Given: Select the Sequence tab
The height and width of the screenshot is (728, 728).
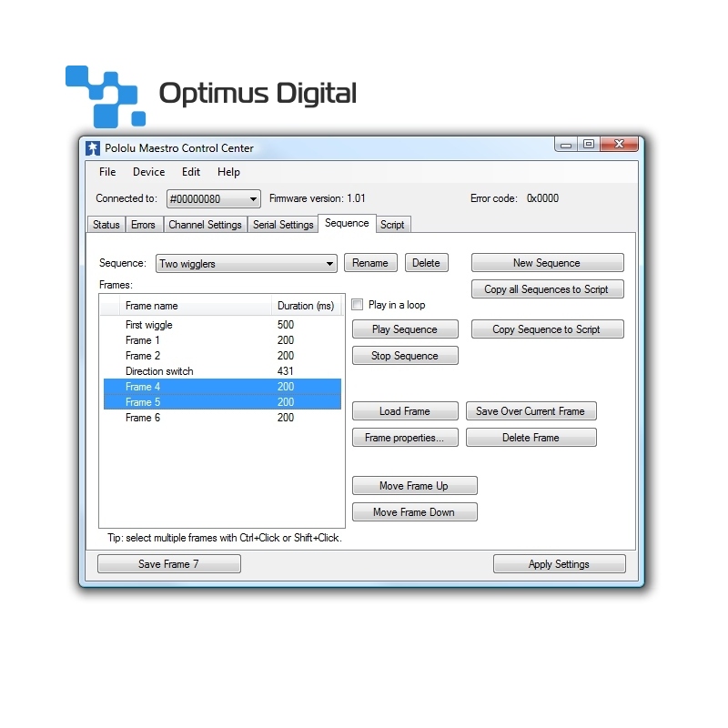Looking at the screenshot, I should [x=347, y=223].
